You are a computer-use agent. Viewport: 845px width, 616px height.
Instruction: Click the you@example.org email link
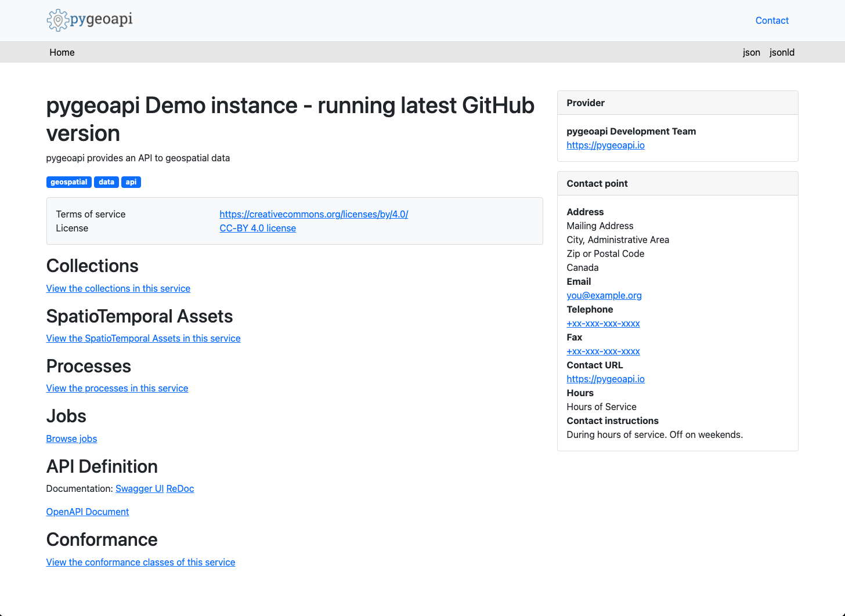click(x=604, y=295)
